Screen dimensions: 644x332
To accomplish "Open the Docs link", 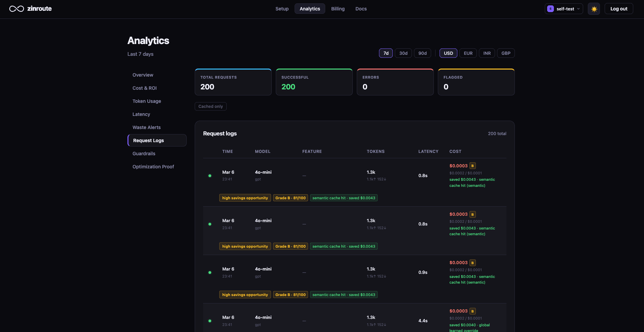I will coord(361,9).
